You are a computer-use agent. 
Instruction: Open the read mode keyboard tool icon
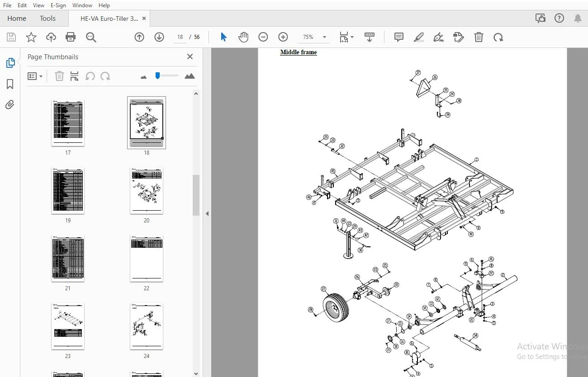(x=369, y=37)
